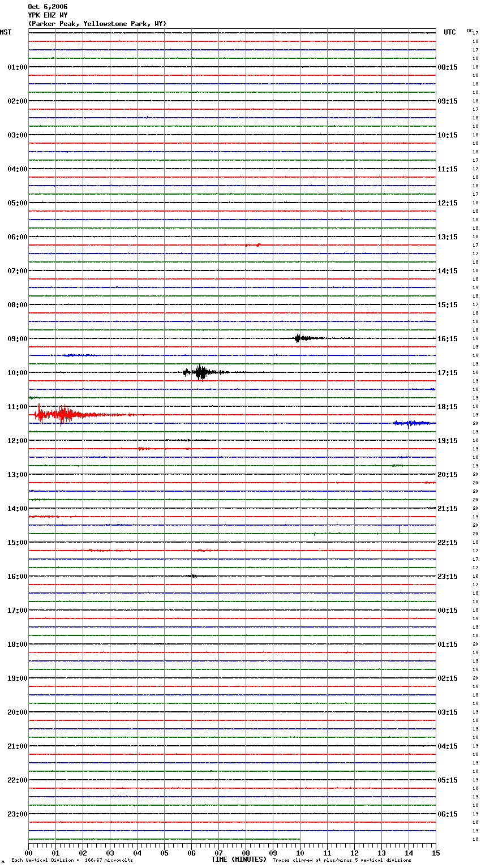Click the small black event on the 16:00 trace
This screenshot has width=481, height=868.
pyautogui.click(x=192, y=576)
